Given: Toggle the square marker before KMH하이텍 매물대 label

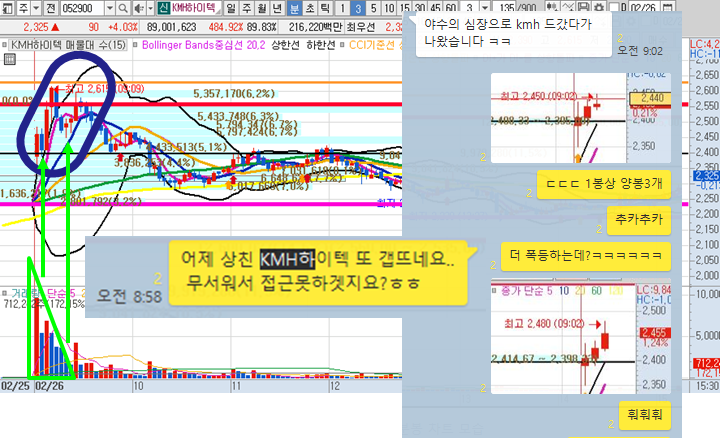Looking at the screenshot, I should (4, 45).
